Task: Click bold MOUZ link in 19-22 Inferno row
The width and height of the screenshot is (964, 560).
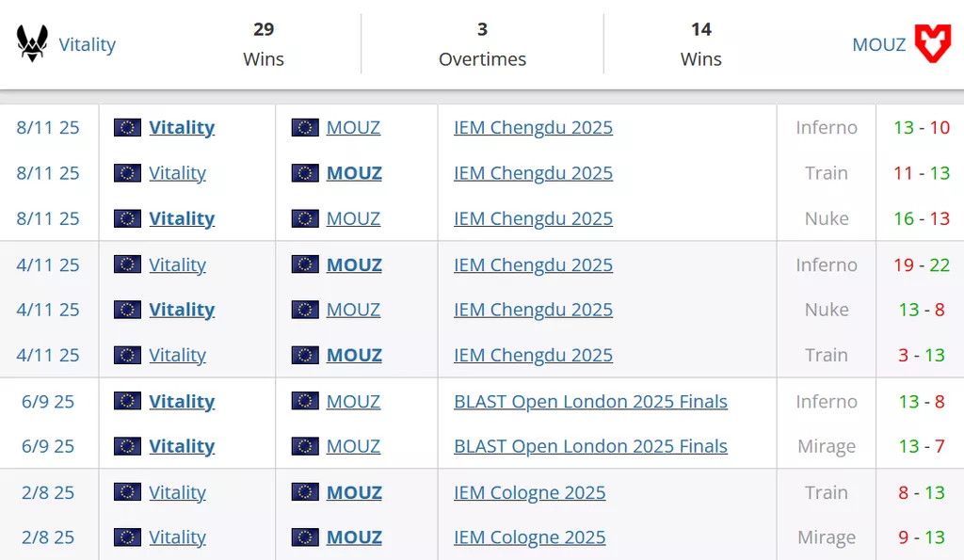Action: coord(354,264)
